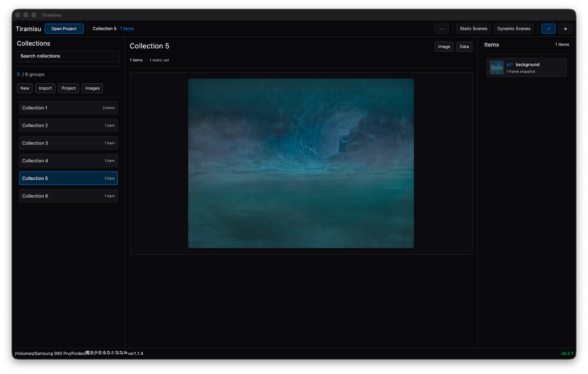Switch to Dynamic Scenes
588x374 pixels.
click(x=513, y=28)
